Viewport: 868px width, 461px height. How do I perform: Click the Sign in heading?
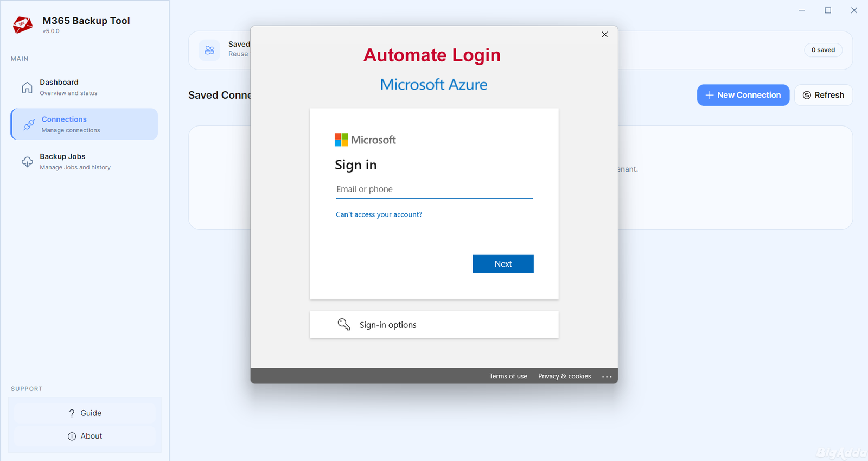[356, 165]
